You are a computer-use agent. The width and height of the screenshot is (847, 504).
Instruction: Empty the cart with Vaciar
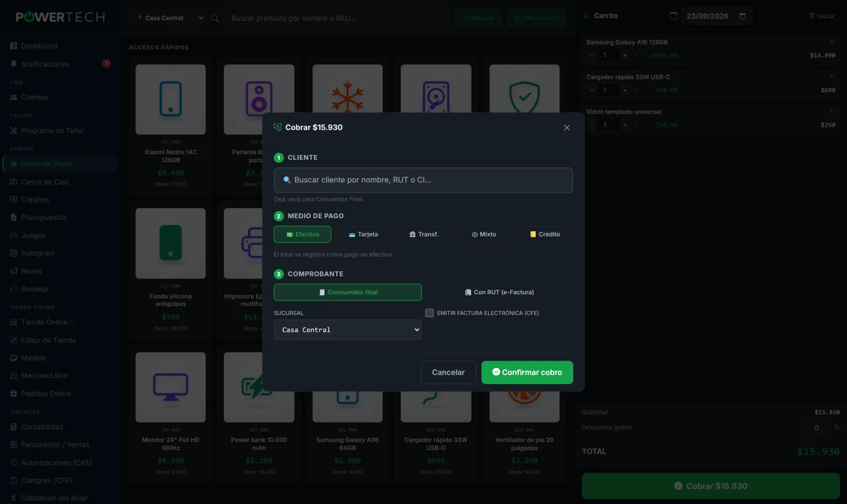(822, 16)
